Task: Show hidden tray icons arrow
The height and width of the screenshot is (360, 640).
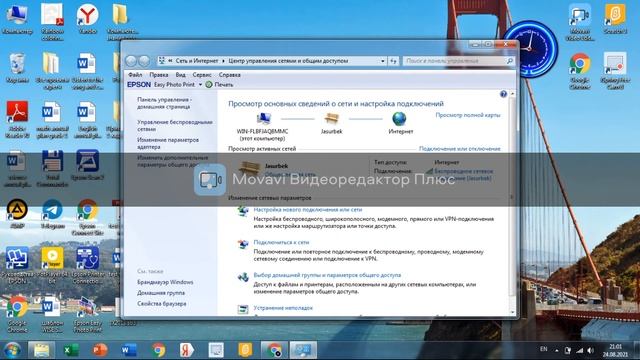Action: click(557, 350)
